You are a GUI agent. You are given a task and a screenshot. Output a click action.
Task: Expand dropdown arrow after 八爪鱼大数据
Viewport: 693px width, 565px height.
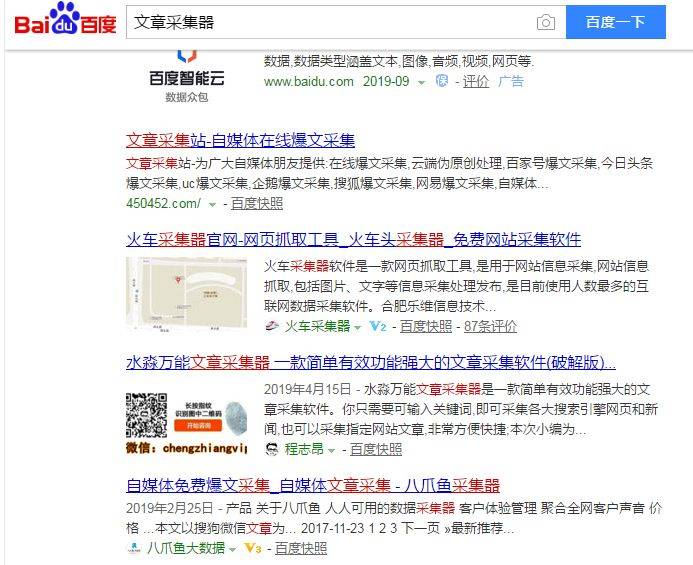(x=232, y=550)
